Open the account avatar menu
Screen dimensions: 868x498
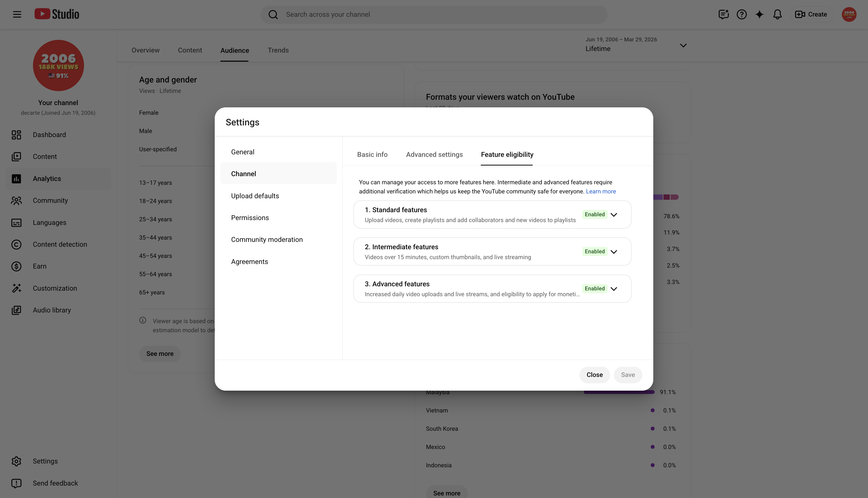point(849,14)
